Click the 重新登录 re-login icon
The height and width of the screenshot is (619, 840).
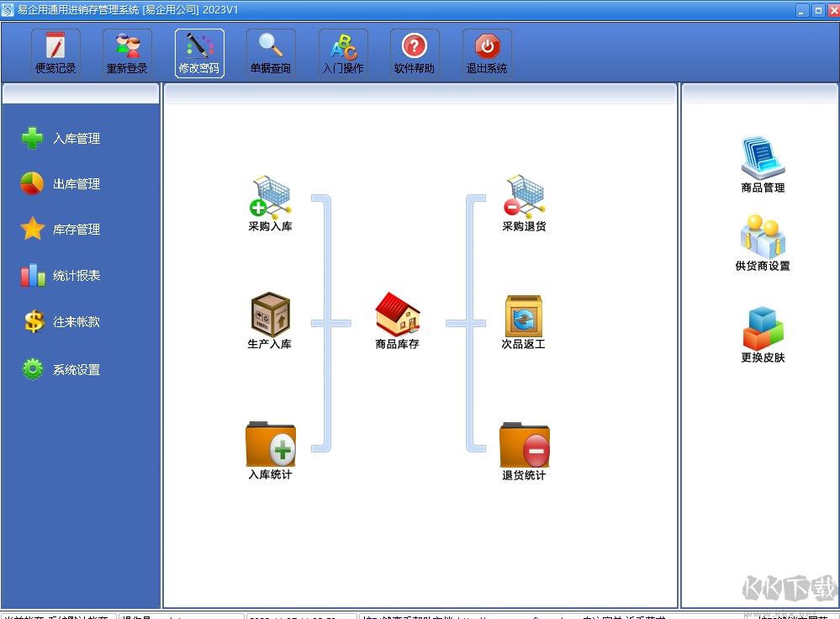point(127,52)
